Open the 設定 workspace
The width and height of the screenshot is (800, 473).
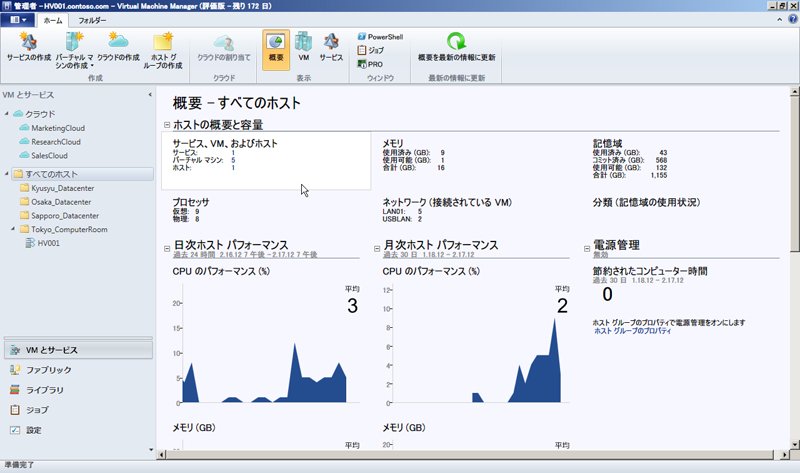coord(79,430)
